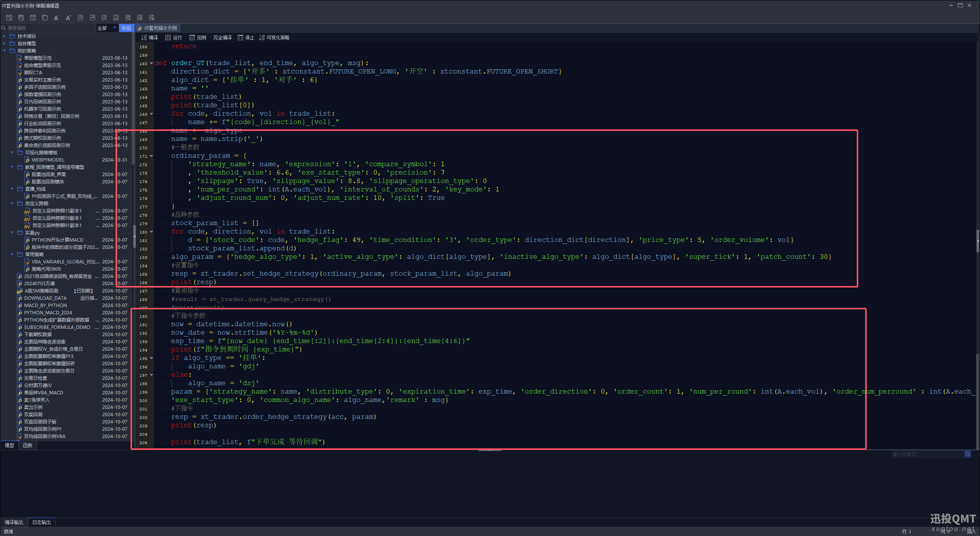
Task: Click the Redo toolbar icon
Action: [x=92, y=18]
